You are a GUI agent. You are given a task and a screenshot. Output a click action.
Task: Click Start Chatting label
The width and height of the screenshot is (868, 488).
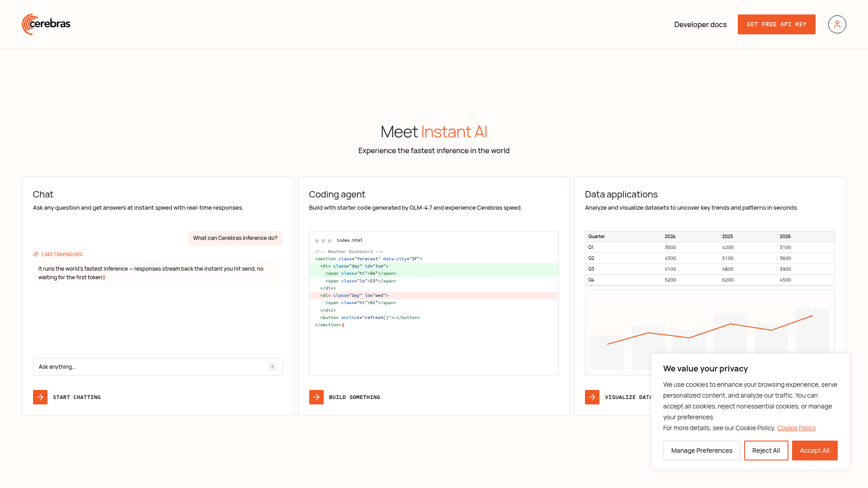point(77,397)
